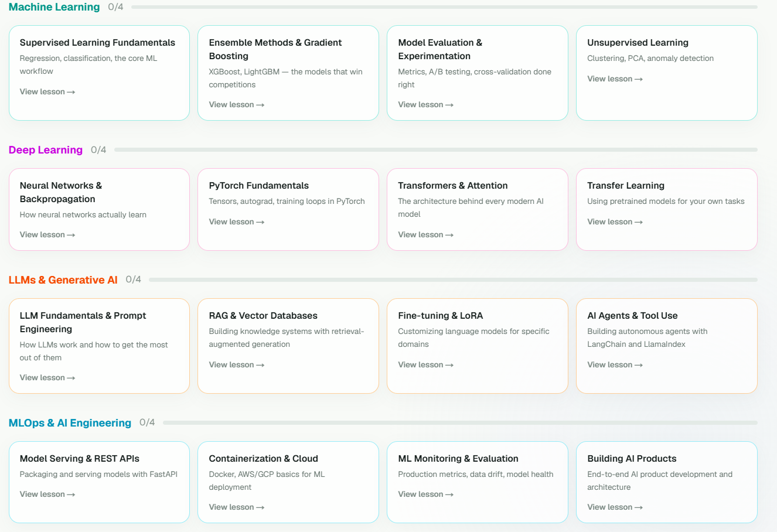Click the MLOps & AI Engineering progress bar
The image size is (777, 532).
(x=461, y=423)
